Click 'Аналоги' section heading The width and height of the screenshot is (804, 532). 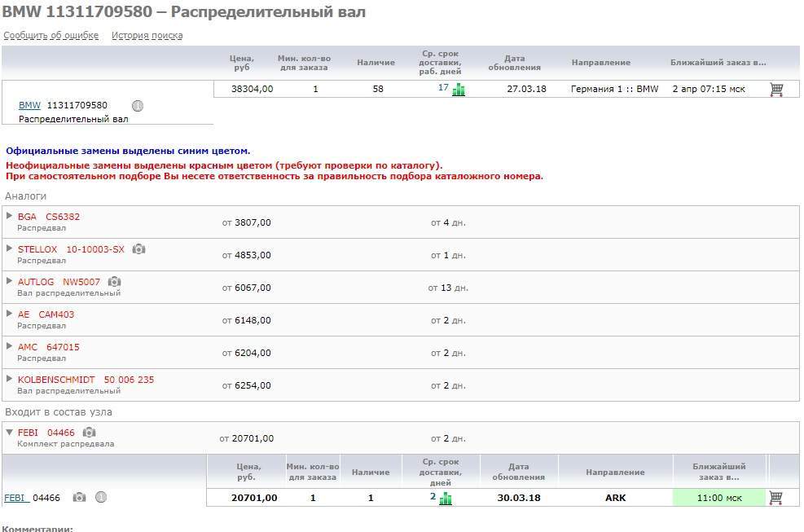point(25,196)
